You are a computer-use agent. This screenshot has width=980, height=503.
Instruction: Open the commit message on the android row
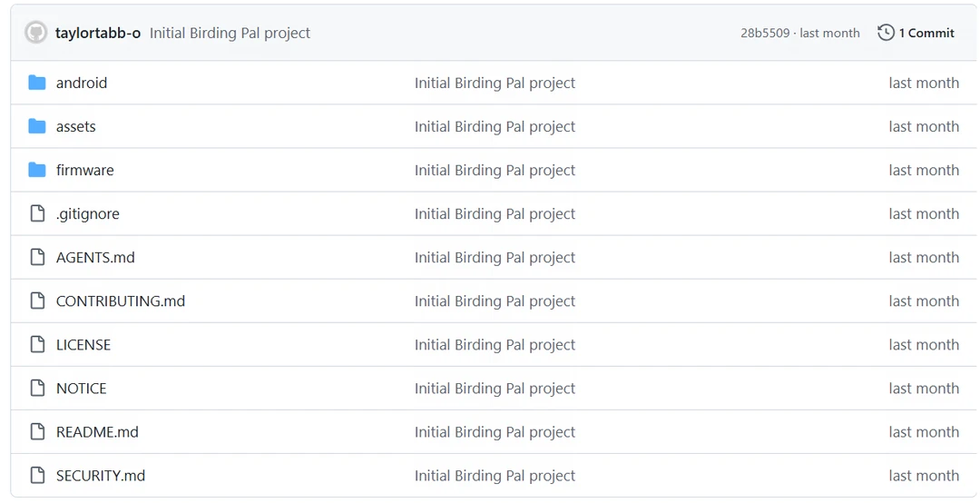tap(495, 84)
